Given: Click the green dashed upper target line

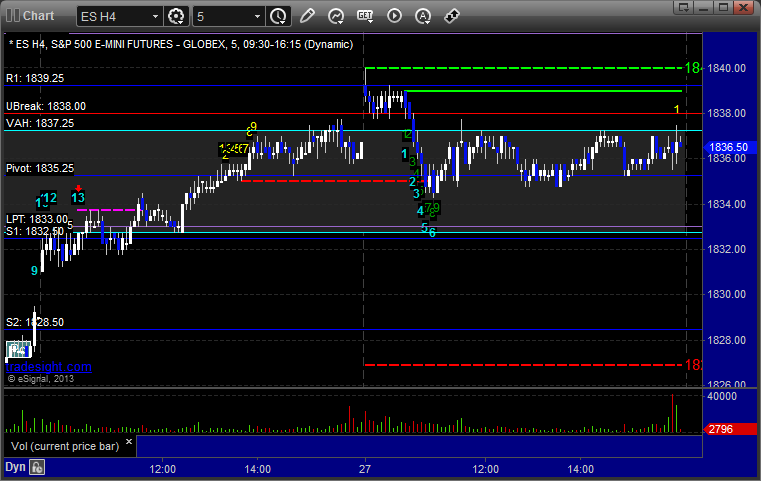Looking at the screenshot, I should coord(523,68).
